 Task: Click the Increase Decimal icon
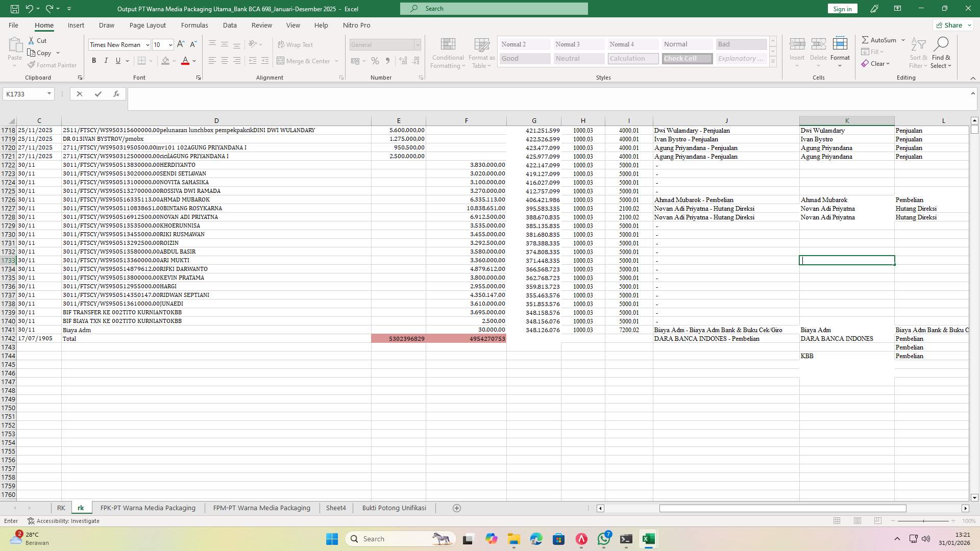click(x=403, y=61)
